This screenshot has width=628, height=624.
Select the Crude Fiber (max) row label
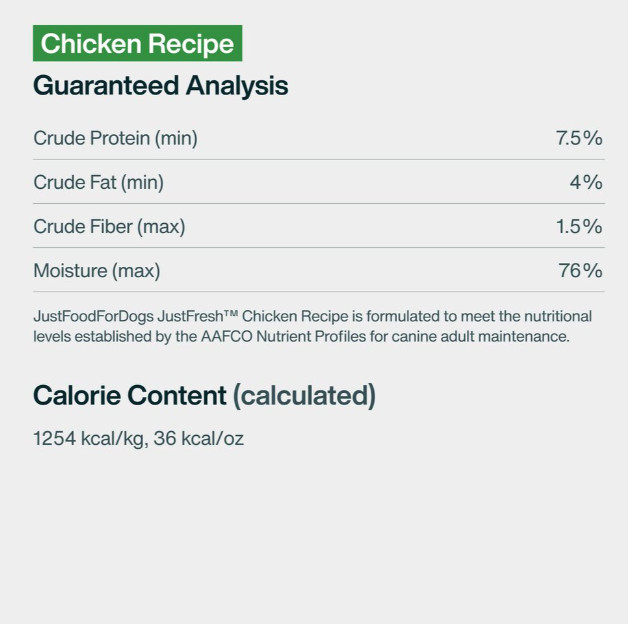109,226
